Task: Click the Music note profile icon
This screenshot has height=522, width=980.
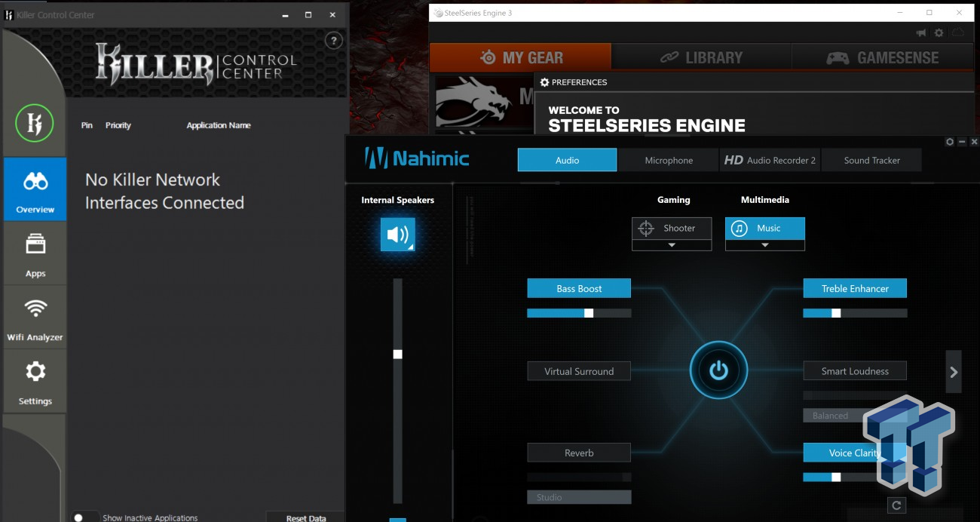Action: (740, 229)
